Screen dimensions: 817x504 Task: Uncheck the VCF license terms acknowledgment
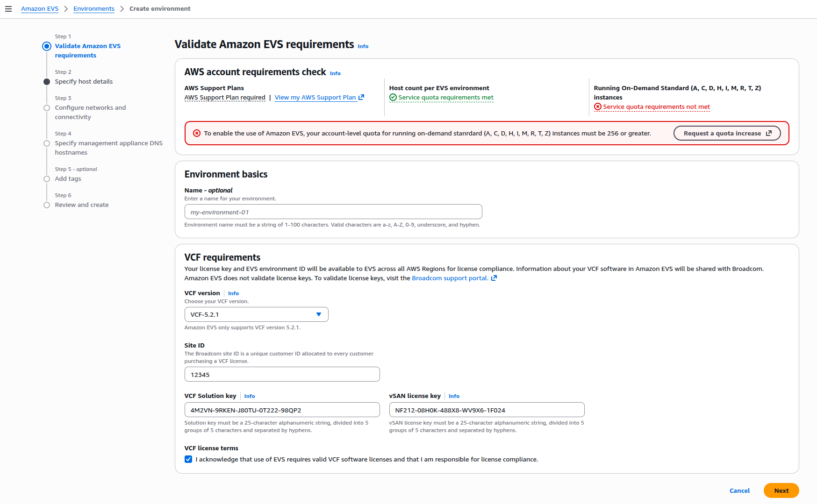pos(188,459)
